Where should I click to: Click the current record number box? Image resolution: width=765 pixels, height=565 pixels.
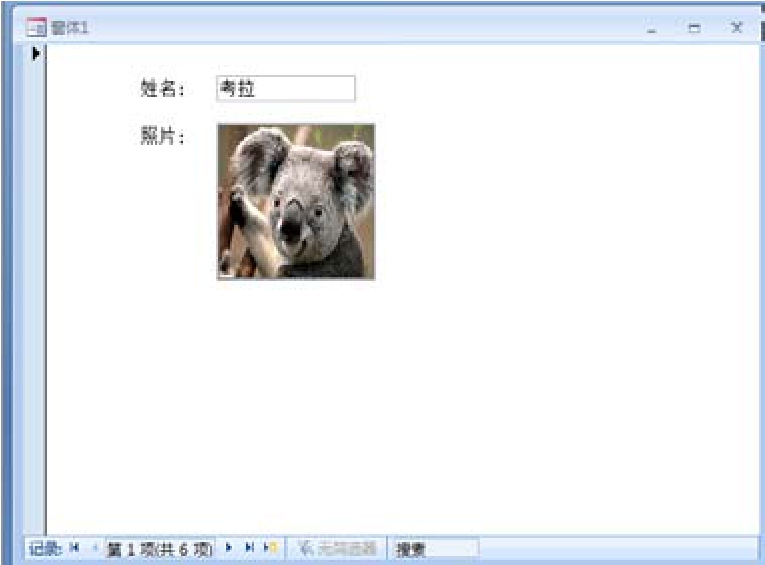[x=160, y=548]
